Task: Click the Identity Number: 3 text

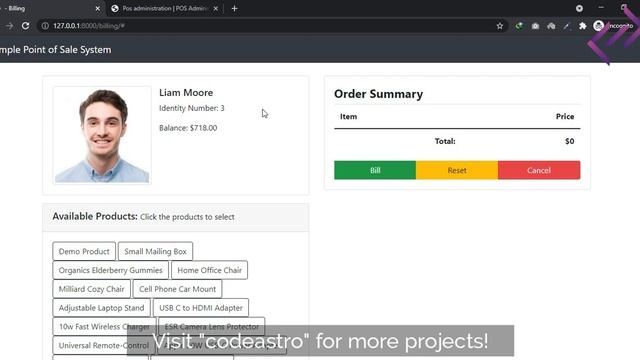Action: tap(192, 108)
